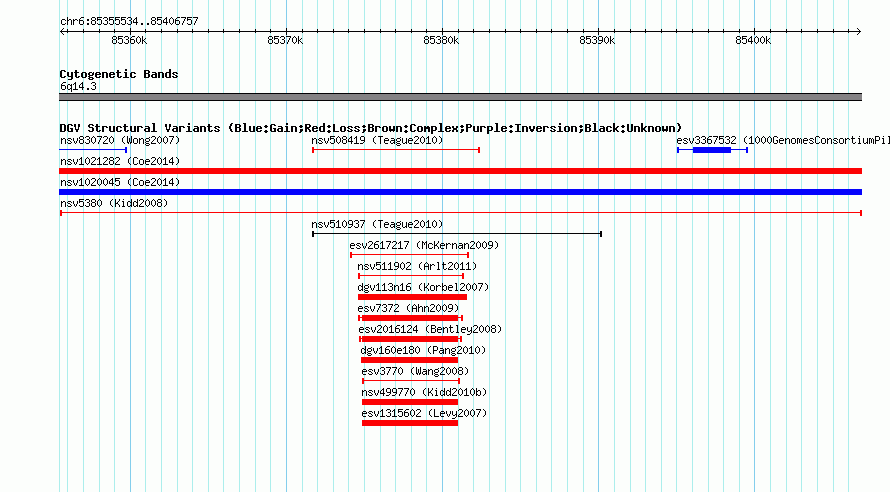Open nsv499770 (Kidd2010b) variant

click(425, 392)
